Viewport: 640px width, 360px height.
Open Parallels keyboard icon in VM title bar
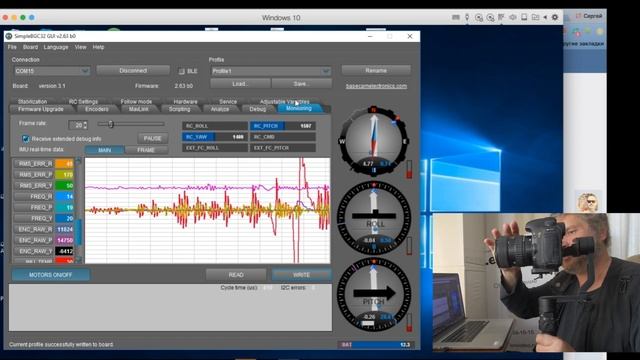pyautogui.click(x=456, y=17)
